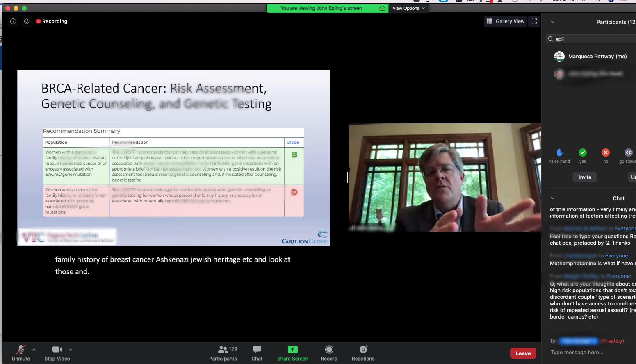Open the meeting information icon
This screenshot has width=636, height=364.
click(x=13, y=21)
